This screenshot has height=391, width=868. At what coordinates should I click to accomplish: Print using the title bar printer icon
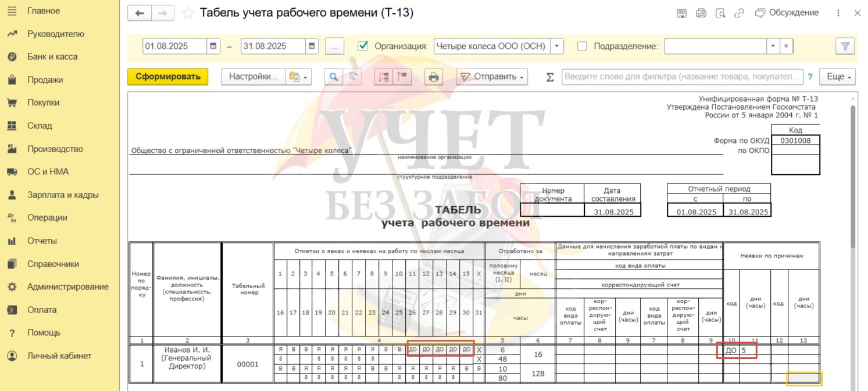(x=701, y=13)
